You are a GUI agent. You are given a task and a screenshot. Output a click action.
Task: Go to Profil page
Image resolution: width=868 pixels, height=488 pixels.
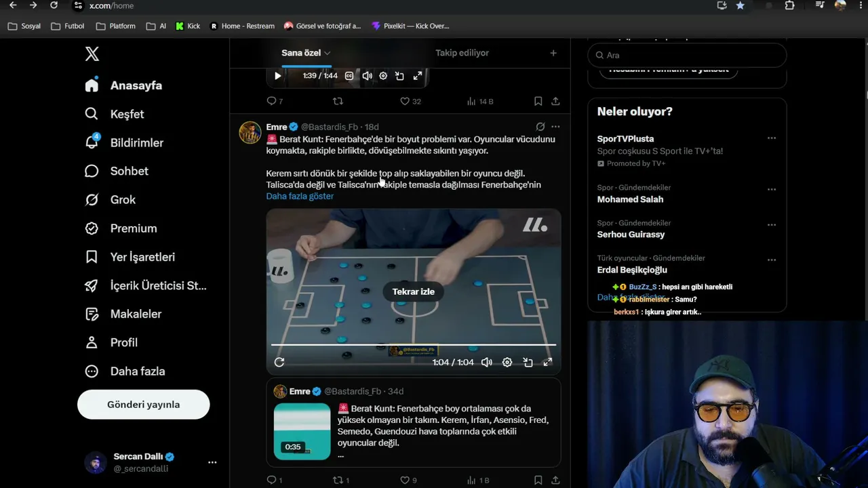111,342
